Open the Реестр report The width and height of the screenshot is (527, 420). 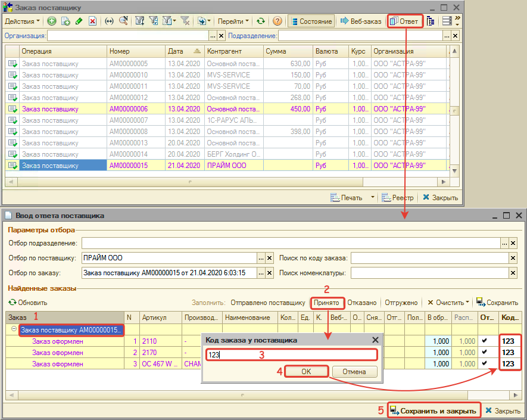click(x=398, y=197)
